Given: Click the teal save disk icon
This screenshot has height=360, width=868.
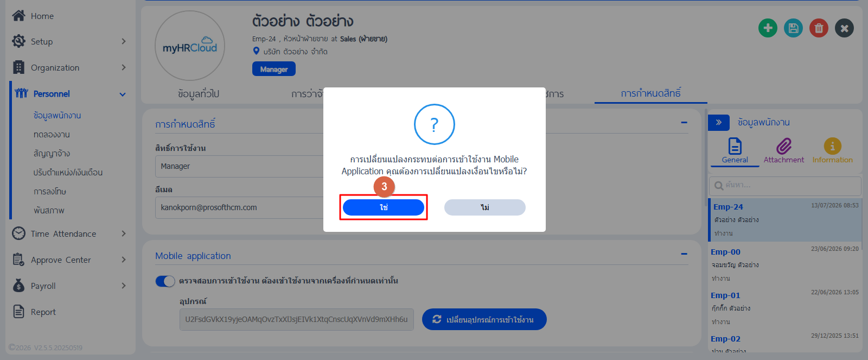Looking at the screenshot, I should 793,28.
